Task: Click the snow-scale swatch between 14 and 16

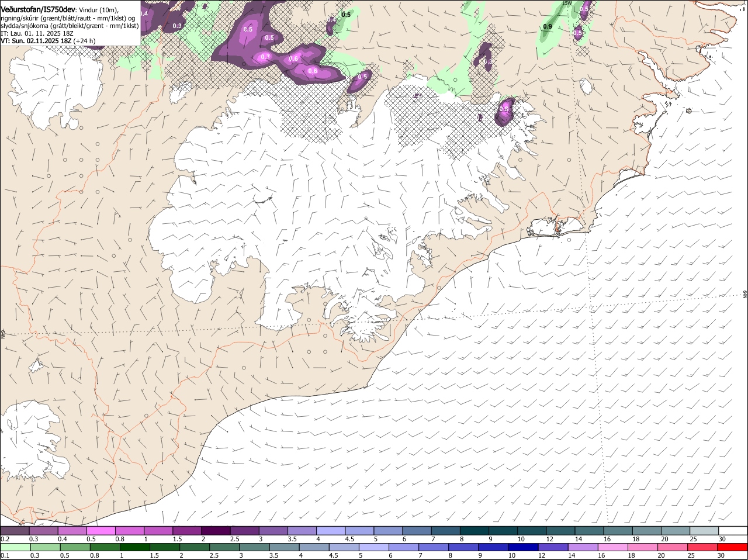Action: pos(588,531)
